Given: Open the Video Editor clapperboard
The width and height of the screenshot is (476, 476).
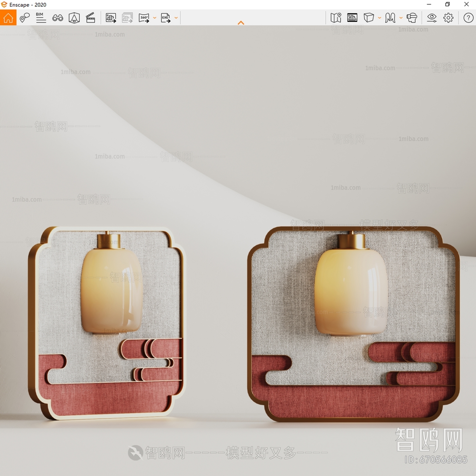Looking at the screenshot, I should click(90, 18).
